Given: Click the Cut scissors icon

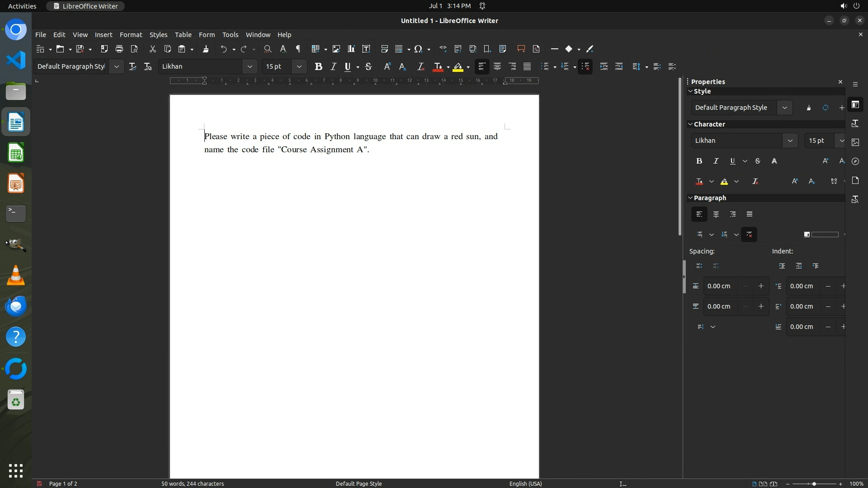Looking at the screenshot, I should (152, 49).
